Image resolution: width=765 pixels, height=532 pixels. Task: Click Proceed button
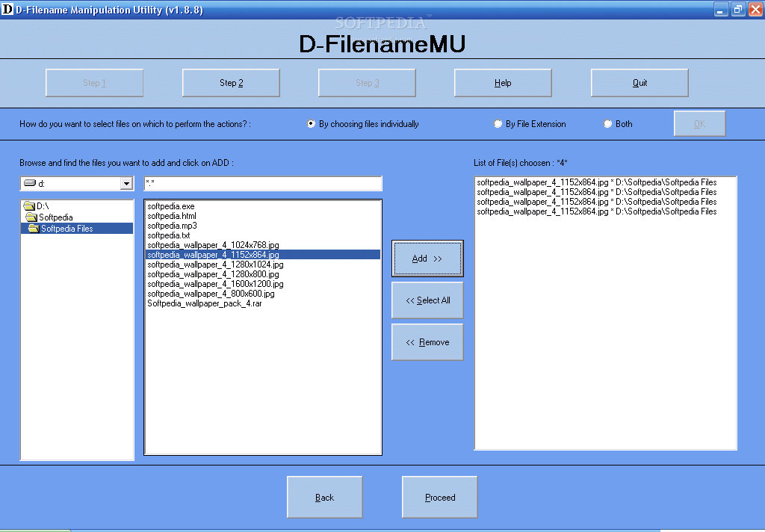coord(439,498)
